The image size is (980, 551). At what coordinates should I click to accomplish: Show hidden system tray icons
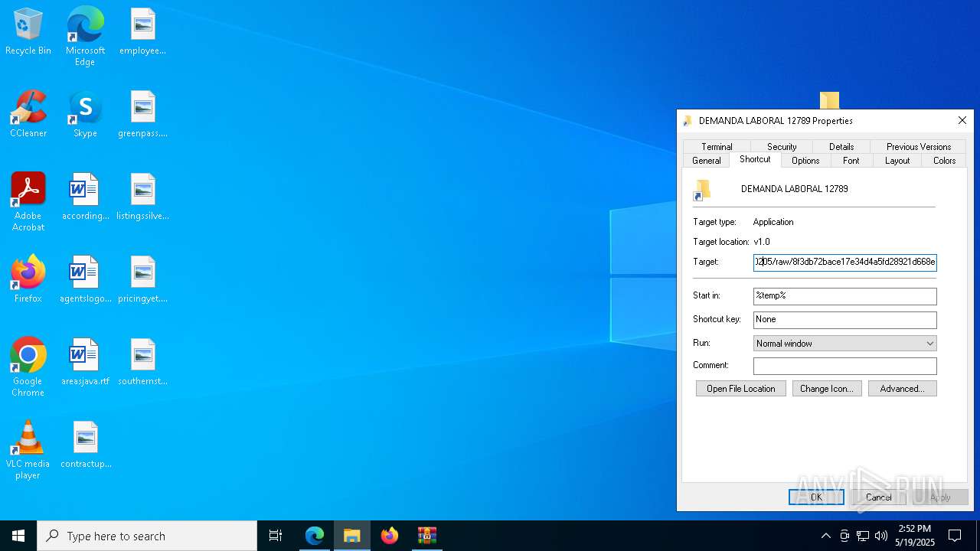coord(825,536)
